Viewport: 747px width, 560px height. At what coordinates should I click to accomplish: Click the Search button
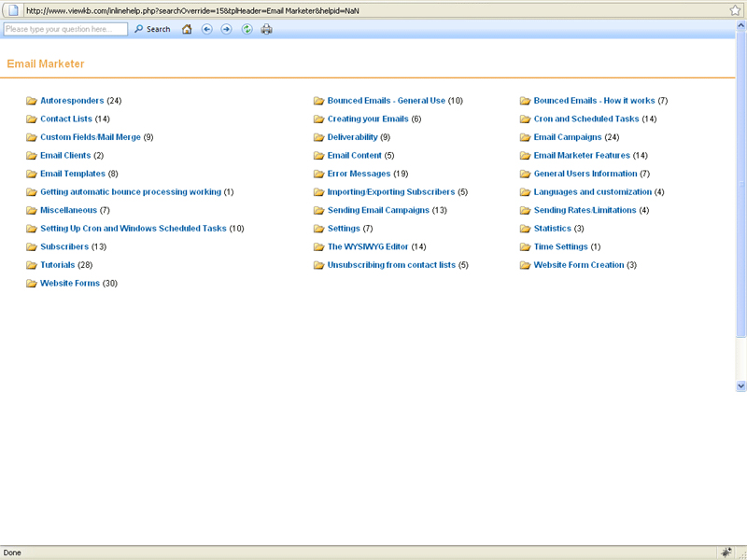pos(152,29)
